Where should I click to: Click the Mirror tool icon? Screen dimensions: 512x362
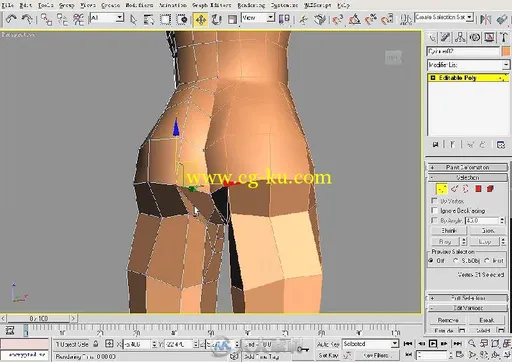(x=486, y=20)
